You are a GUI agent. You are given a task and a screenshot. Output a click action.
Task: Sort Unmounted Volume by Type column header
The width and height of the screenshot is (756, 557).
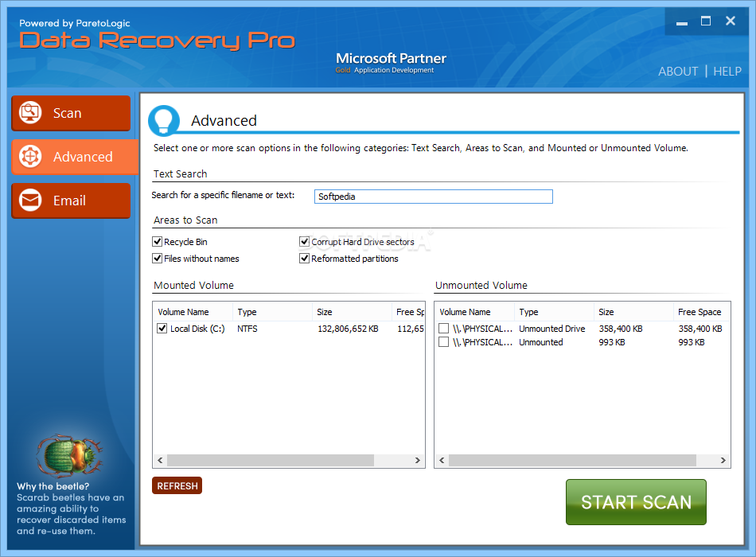554,312
